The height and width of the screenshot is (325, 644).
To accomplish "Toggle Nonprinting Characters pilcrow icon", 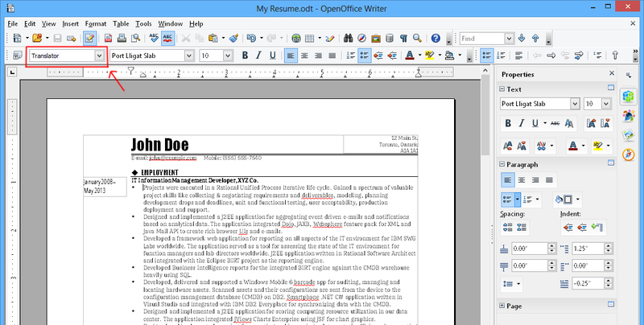I will click(403, 39).
